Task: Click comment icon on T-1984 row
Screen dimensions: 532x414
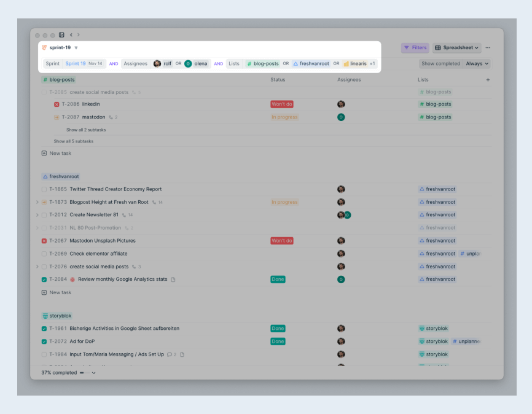Action: coord(170,354)
